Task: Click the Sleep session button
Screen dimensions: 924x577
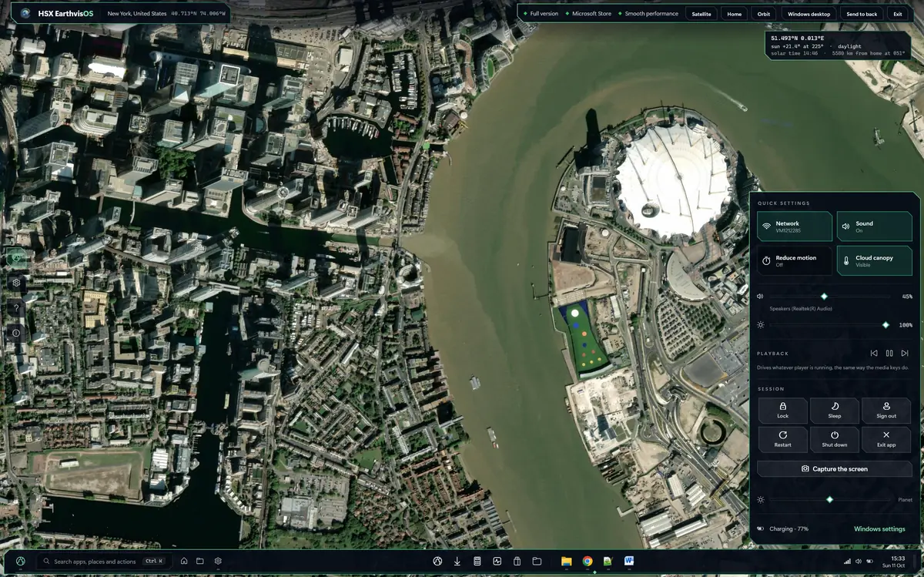Action: pyautogui.click(x=835, y=411)
